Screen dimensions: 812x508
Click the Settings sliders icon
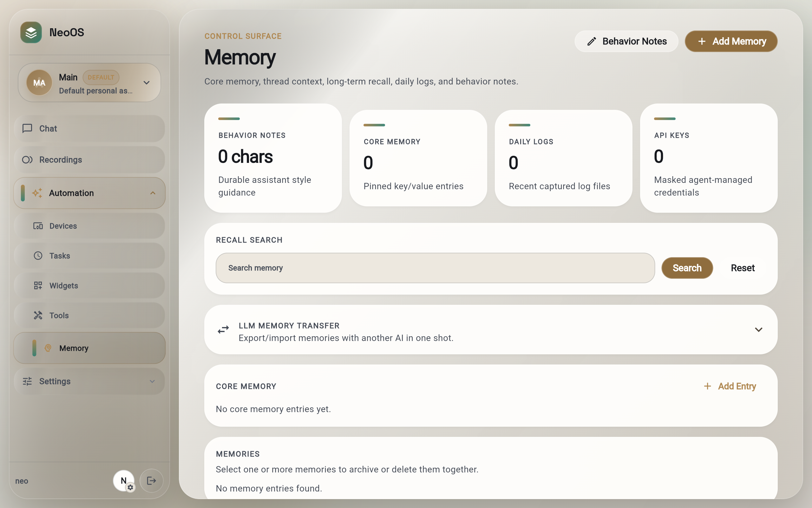(27, 381)
